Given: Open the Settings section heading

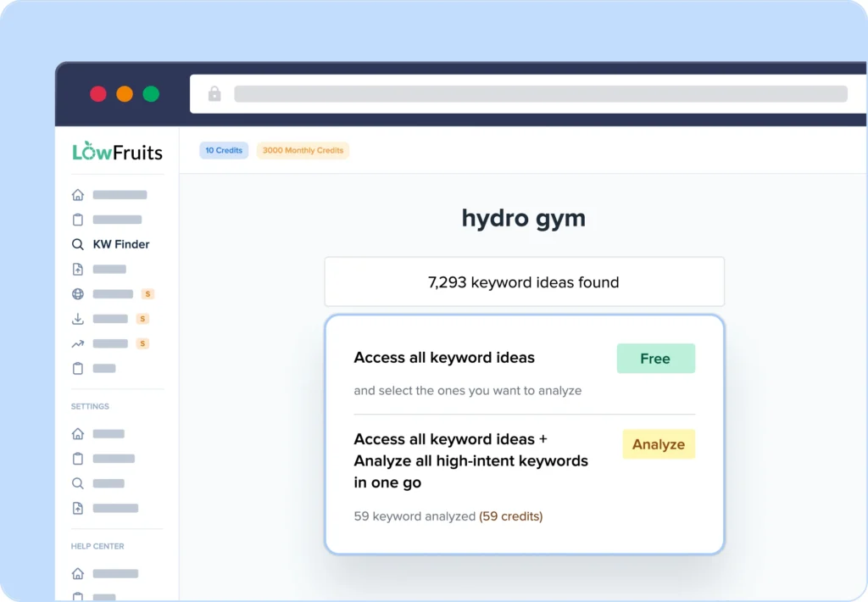Looking at the screenshot, I should 89,406.
